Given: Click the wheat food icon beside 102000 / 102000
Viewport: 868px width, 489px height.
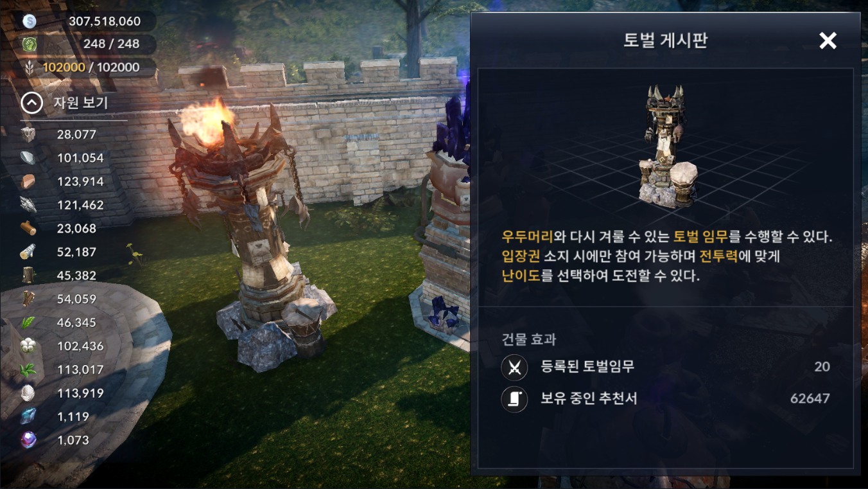Looking at the screenshot, I should [x=30, y=67].
